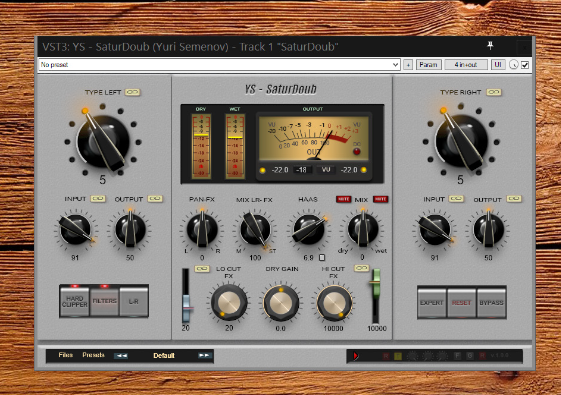
Task: Click the MIX LR-FX knob
Action: tap(255, 230)
